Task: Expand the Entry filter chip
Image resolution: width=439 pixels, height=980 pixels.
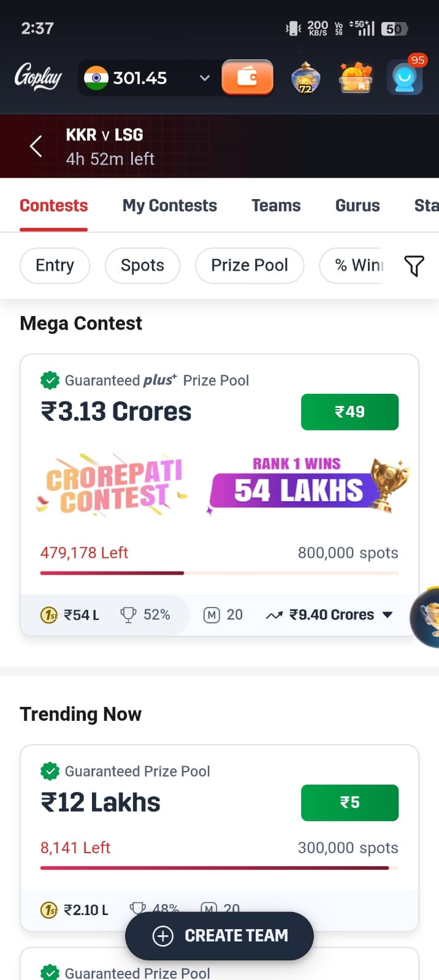Action: tap(55, 265)
